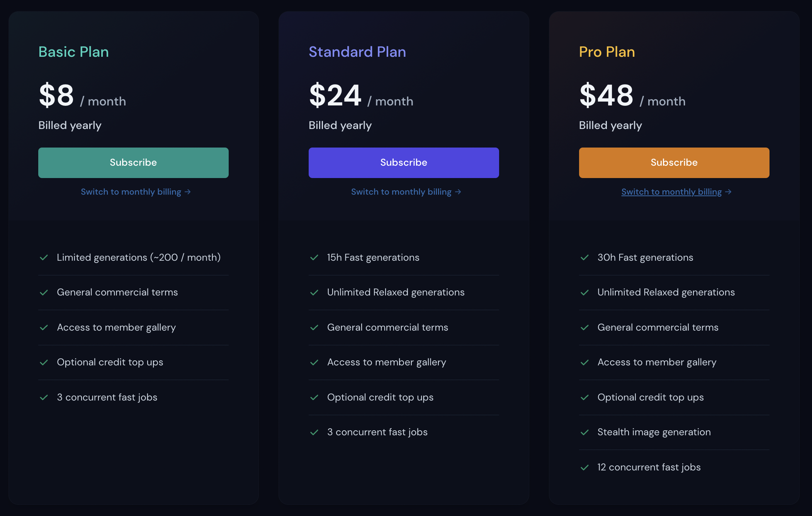Image resolution: width=812 pixels, height=516 pixels.
Task: Select the Standard Plan heading
Action: (x=357, y=52)
